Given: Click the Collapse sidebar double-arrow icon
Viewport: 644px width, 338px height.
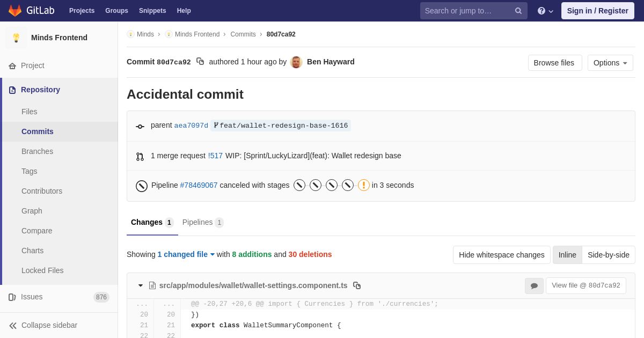Looking at the screenshot, I should (x=13, y=326).
